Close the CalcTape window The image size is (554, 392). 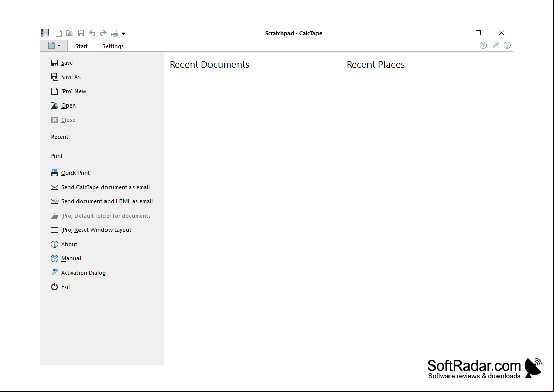pos(502,33)
